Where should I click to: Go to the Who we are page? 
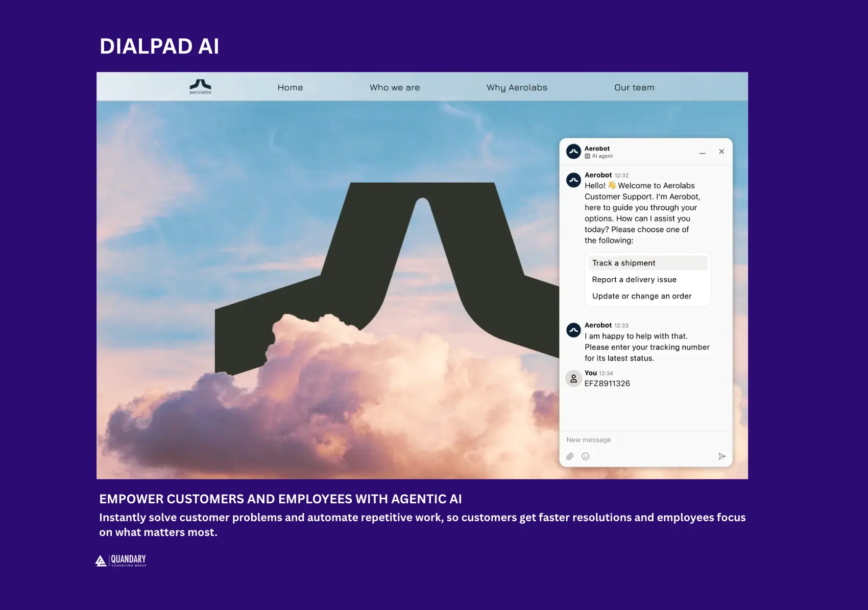395,87
